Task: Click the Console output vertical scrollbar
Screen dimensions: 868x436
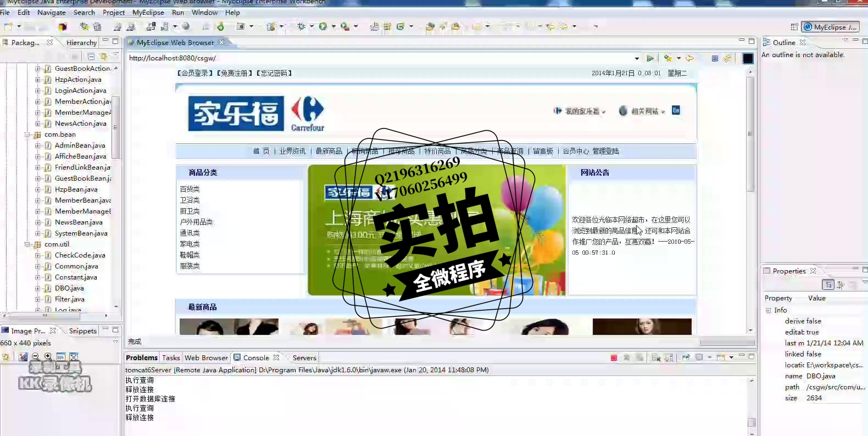Action: click(x=752, y=422)
